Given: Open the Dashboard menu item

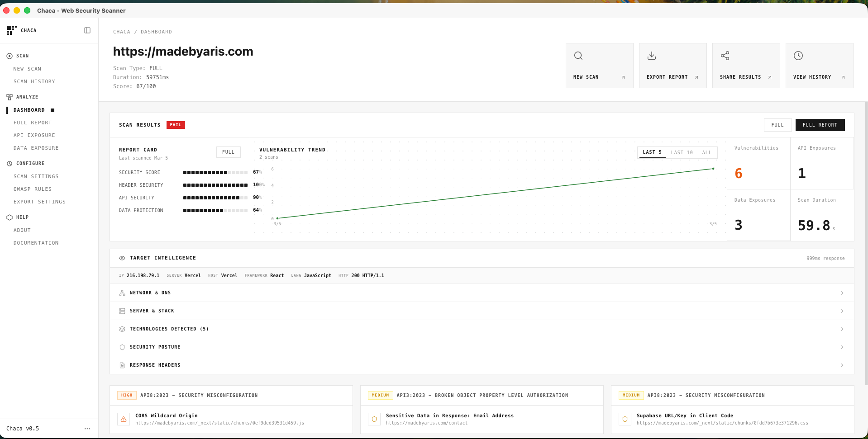Looking at the screenshot, I should point(29,110).
